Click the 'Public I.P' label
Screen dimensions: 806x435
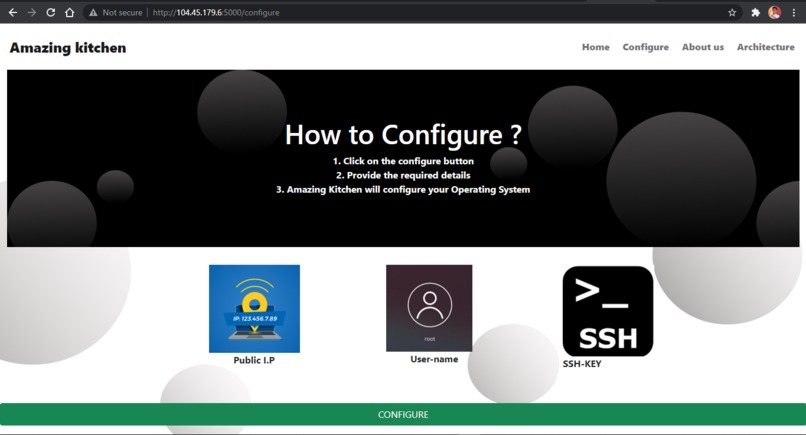(x=254, y=360)
